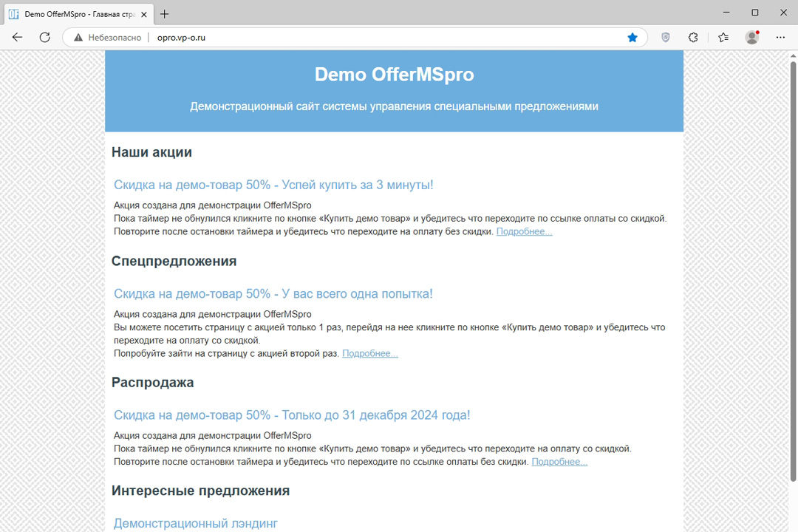The image size is (798, 532).
Task: Click the scrollbar up arrow
Action: [793, 55]
